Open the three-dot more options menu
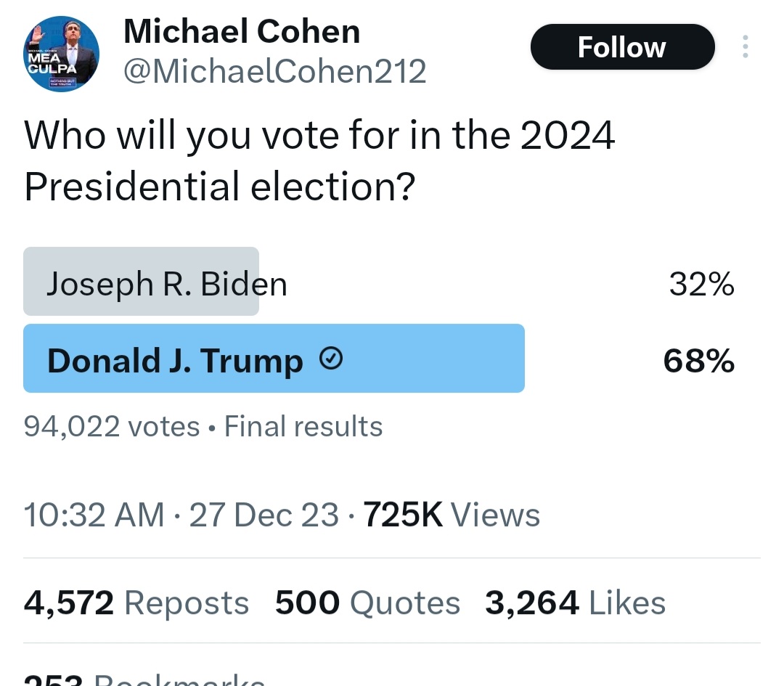The width and height of the screenshot is (784, 686). (745, 47)
